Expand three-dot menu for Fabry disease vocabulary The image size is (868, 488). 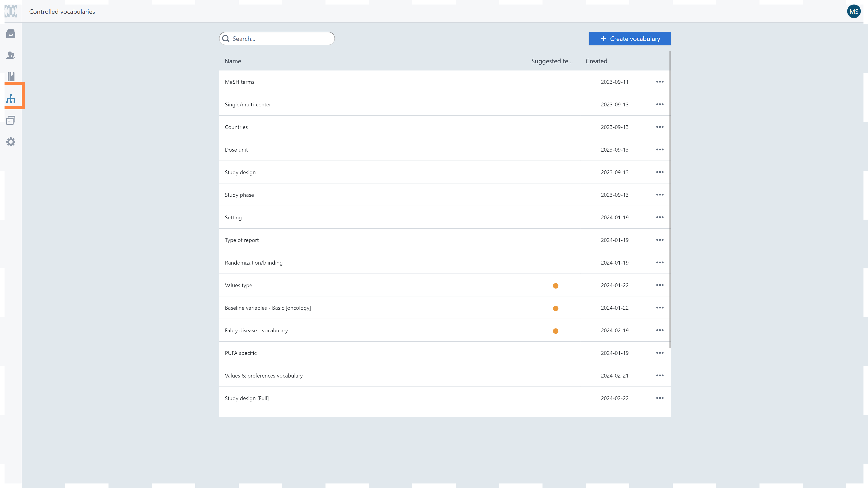(659, 330)
